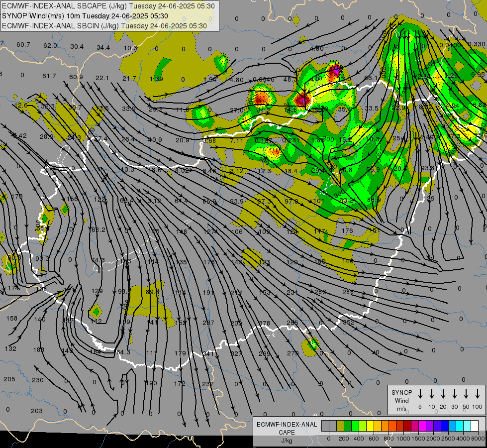
Task: Click the map value 62.0
Action: click(x=50, y=46)
